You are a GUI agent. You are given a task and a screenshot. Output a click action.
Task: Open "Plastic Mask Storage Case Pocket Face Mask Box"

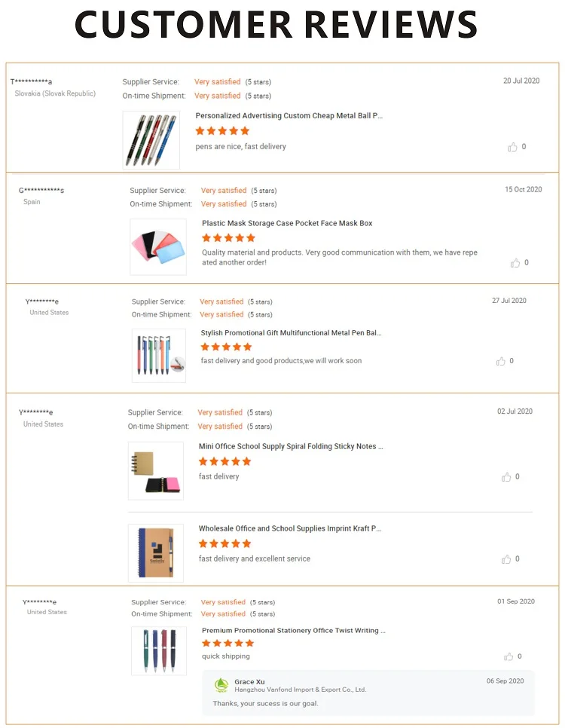pyautogui.click(x=287, y=224)
